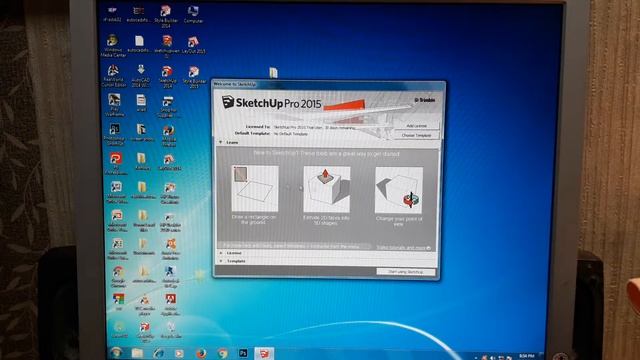
Task: Open Chrome from the taskbar
Action: pyautogui.click(x=222, y=353)
